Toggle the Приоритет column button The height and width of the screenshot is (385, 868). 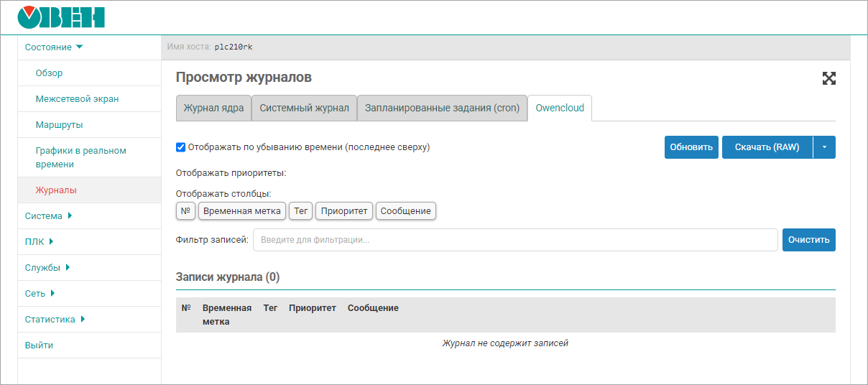coord(343,211)
